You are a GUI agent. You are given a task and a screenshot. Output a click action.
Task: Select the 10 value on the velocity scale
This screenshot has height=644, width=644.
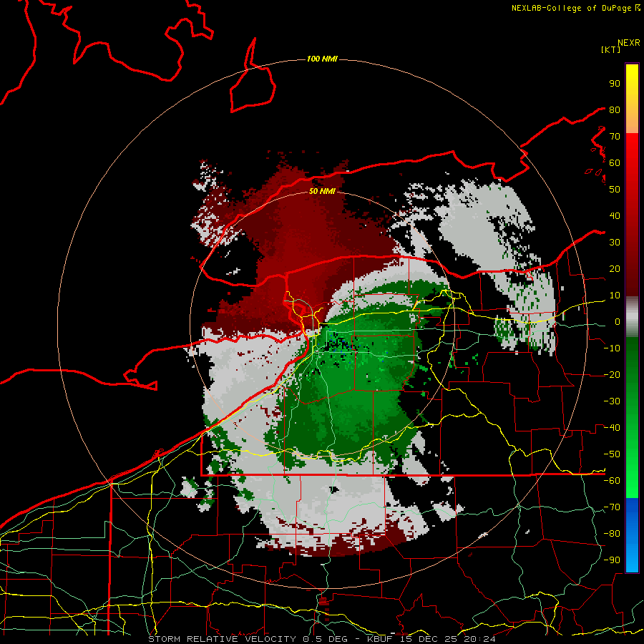(615, 296)
